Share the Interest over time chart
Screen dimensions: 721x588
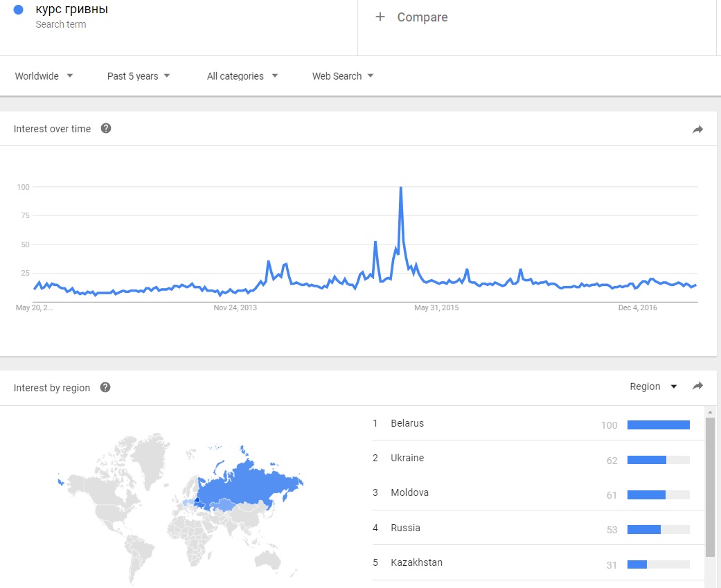(697, 129)
